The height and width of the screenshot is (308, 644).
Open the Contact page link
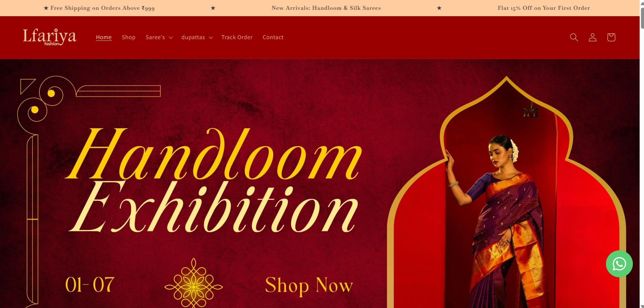[273, 37]
